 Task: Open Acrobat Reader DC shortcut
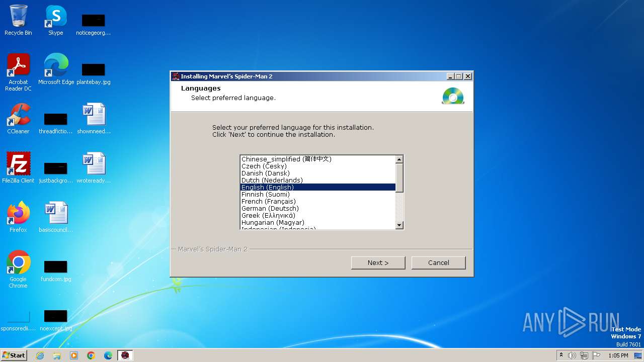pos(18,72)
